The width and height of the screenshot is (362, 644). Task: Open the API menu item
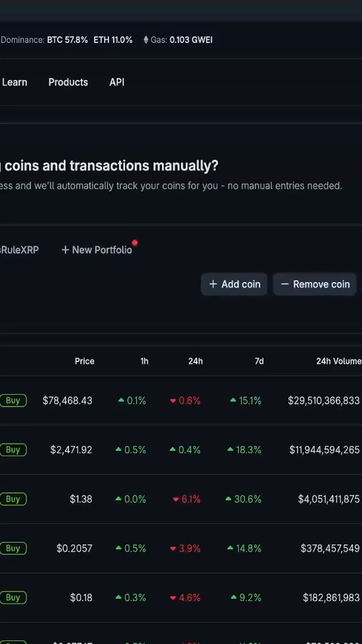click(x=117, y=82)
